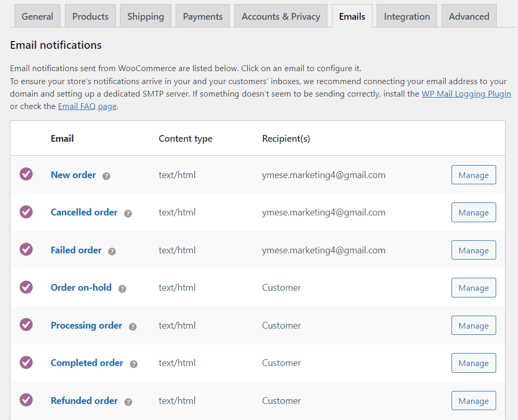Switch to the Products tab
The image size is (518, 420).
point(90,16)
